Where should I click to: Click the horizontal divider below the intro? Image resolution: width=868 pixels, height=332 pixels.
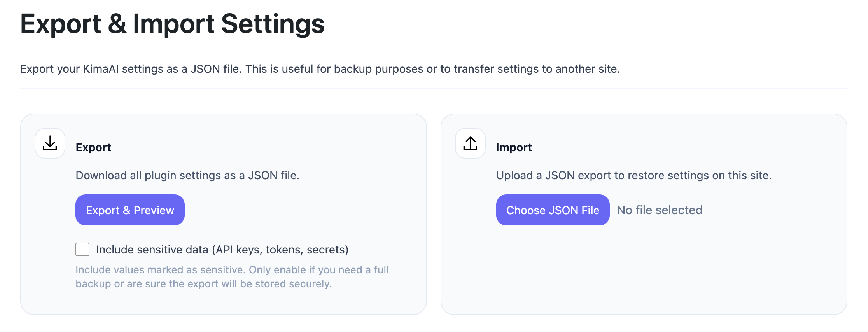434,89
